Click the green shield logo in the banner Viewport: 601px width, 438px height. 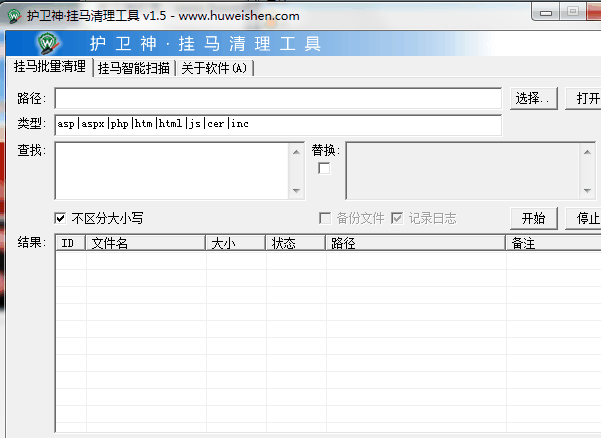coord(47,44)
